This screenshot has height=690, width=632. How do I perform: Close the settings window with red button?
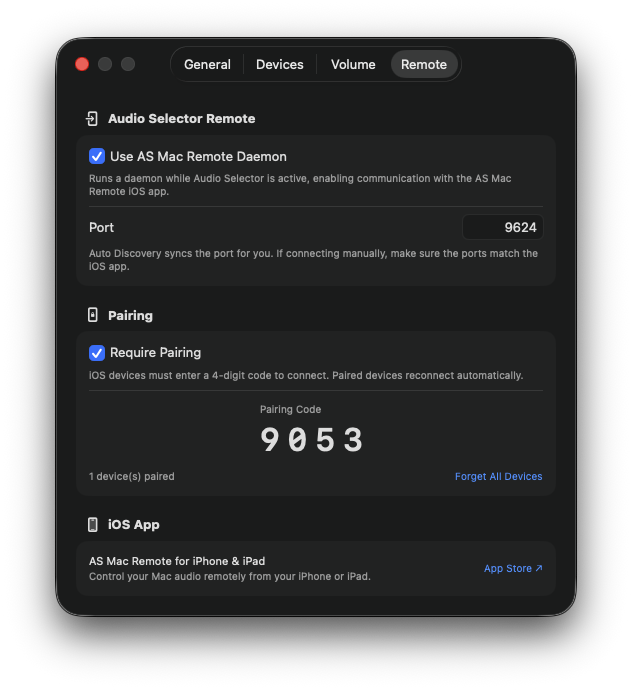(x=82, y=64)
